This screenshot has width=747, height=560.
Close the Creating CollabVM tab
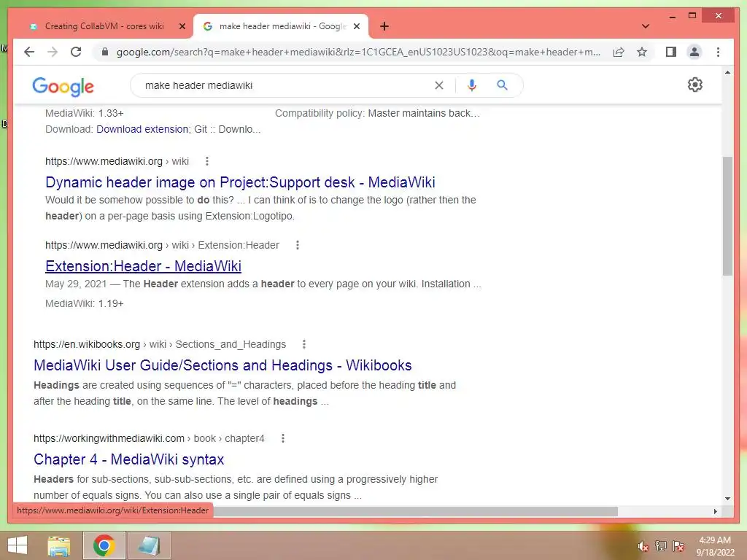point(182,27)
